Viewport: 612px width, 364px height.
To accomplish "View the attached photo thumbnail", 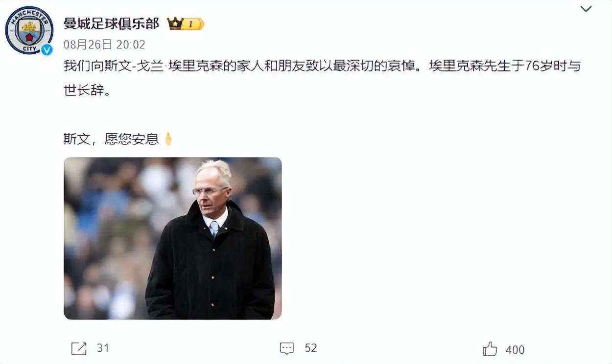I will (173, 238).
